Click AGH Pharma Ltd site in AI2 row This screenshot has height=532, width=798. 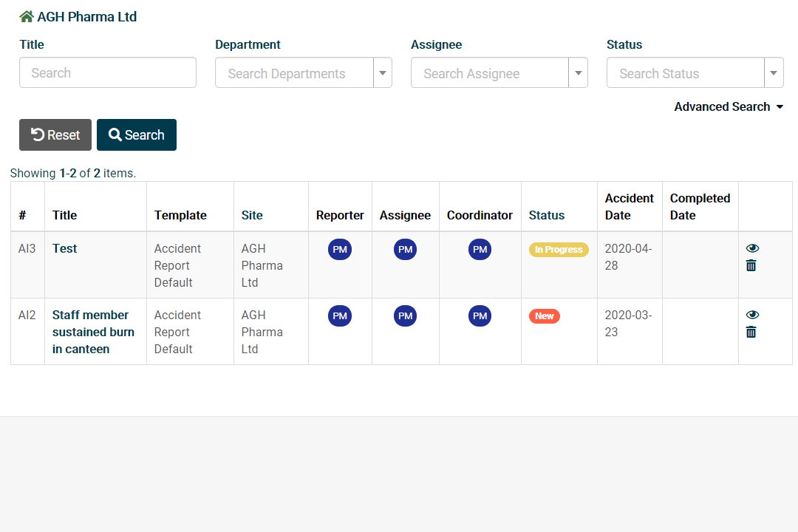click(262, 332)
